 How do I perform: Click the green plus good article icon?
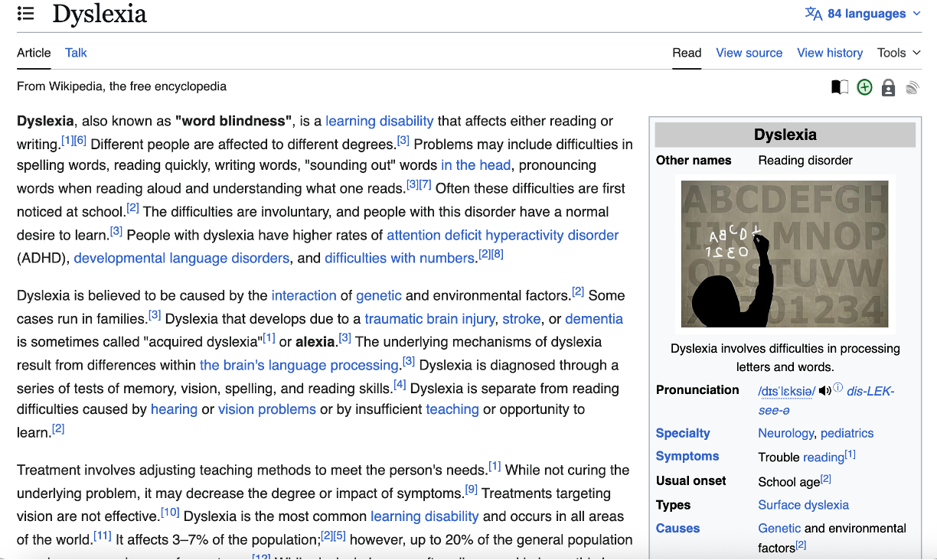(x=864, y=87)
